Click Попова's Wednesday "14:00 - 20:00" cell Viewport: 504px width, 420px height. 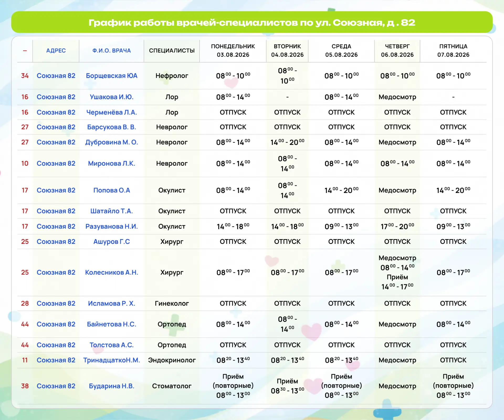pos(342,190)
